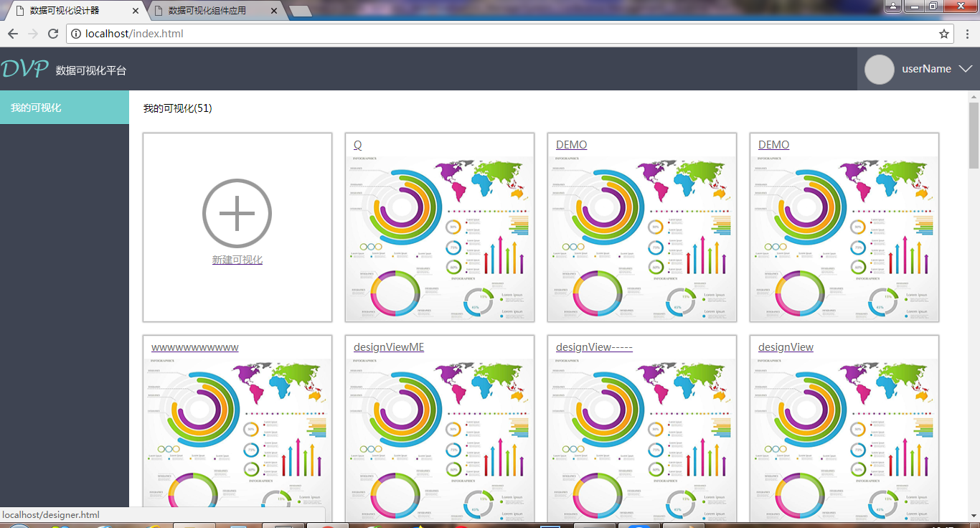This screenshot has width=980, height=528.
Task: Open the designViewME title link
Action: (x=389, y=347)
